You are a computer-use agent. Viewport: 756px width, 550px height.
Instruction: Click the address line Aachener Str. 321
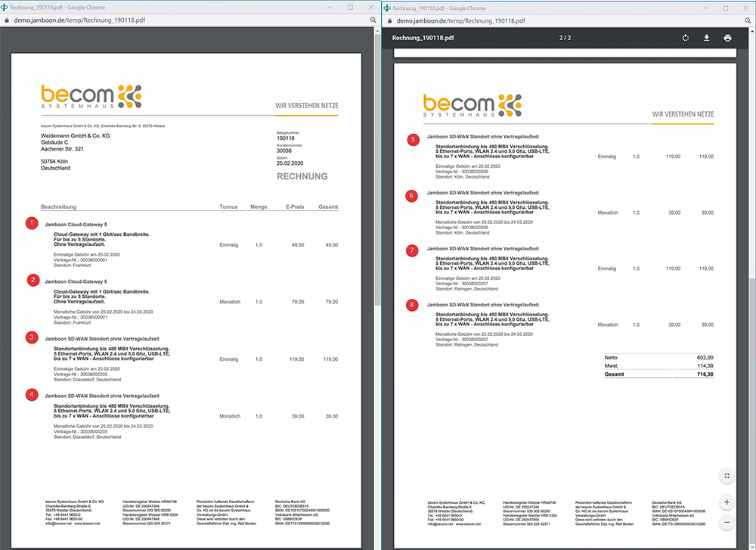(62, 149)
